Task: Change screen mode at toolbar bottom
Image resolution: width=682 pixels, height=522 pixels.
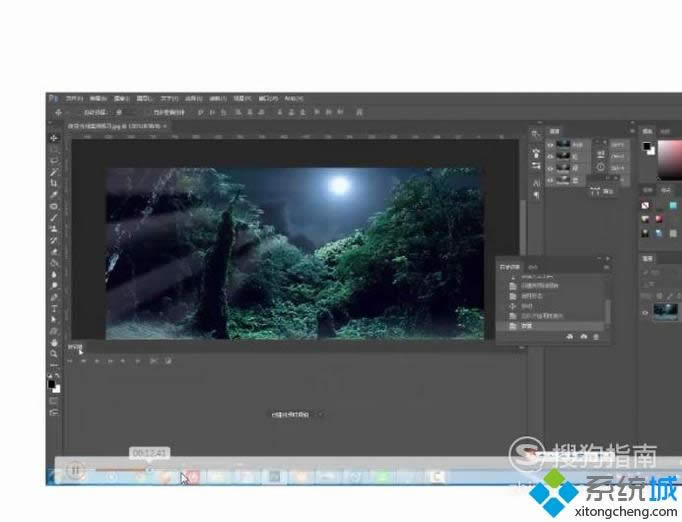Action: (x=54, y=412)
